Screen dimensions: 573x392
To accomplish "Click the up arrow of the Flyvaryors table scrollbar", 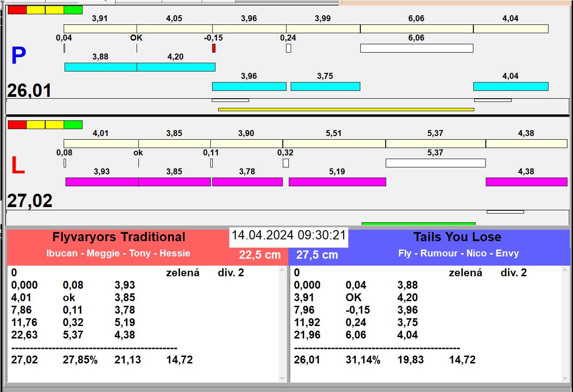I will (x=283, y=271).
